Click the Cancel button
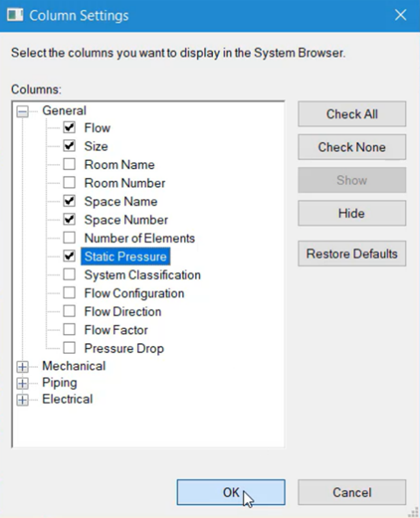This screenshot has width=420, height=518. tap(352, 492)
